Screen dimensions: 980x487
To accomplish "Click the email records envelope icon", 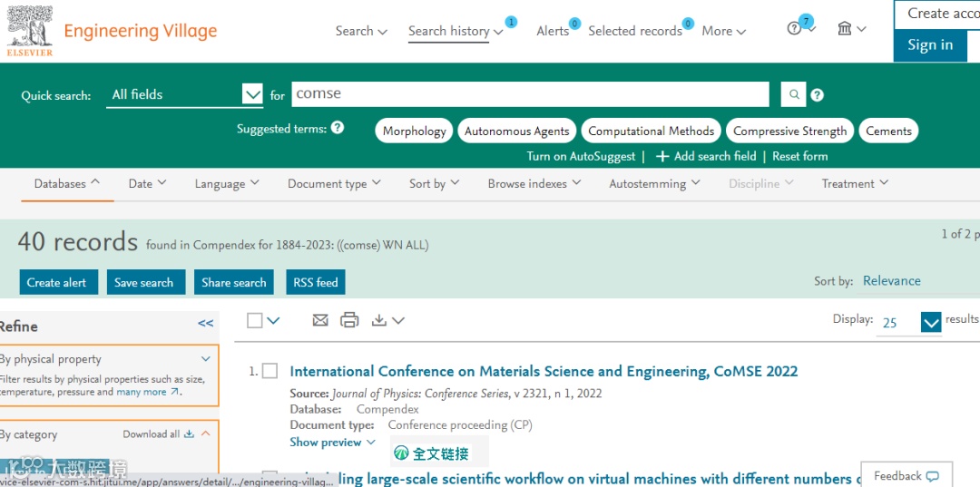I will (320, 320).
